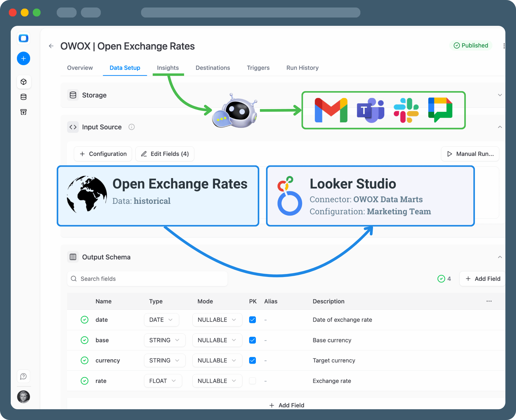Viewport: 516px width, 420px height.
Task: Open the help chat icon in sidebar
Action: pyautogui.click(x=23, y=376)
